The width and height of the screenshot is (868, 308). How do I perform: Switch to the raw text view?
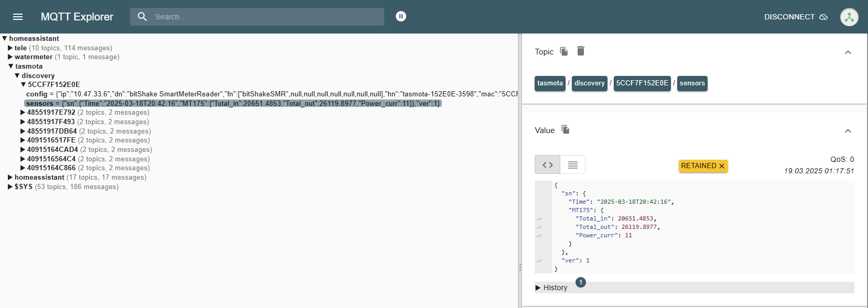573,165
